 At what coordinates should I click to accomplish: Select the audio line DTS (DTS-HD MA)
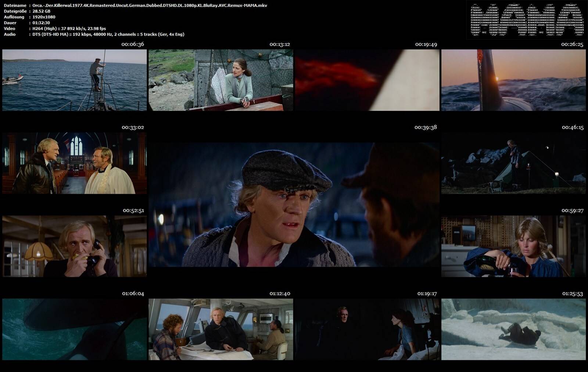click(x=108, y=34)
